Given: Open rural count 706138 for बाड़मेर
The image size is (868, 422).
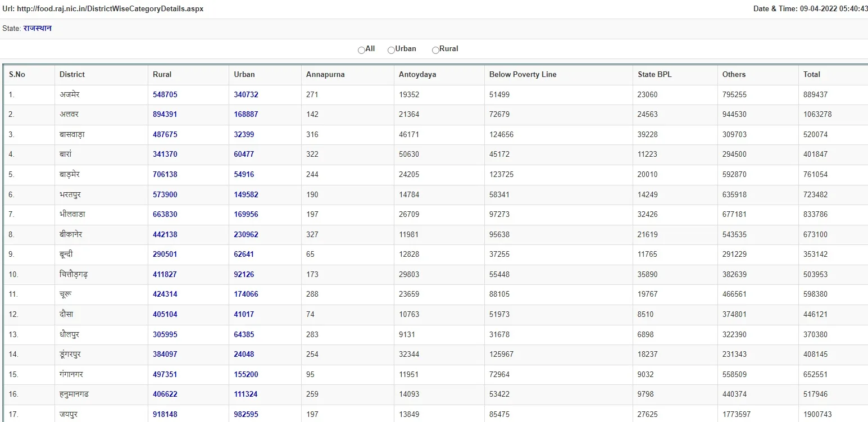Looking at the screenshot, I should tap(165, 175).
